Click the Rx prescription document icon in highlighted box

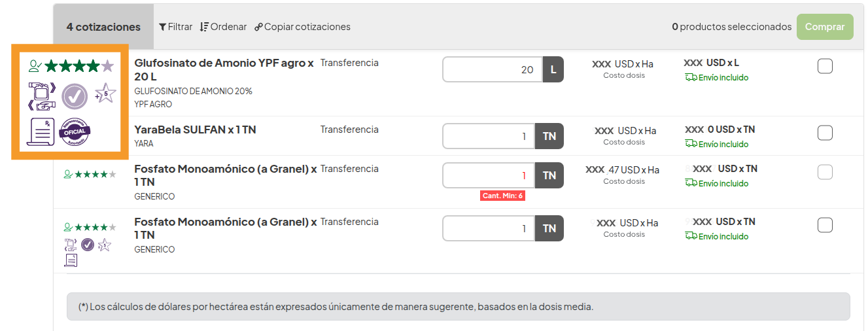click(41, 131)
